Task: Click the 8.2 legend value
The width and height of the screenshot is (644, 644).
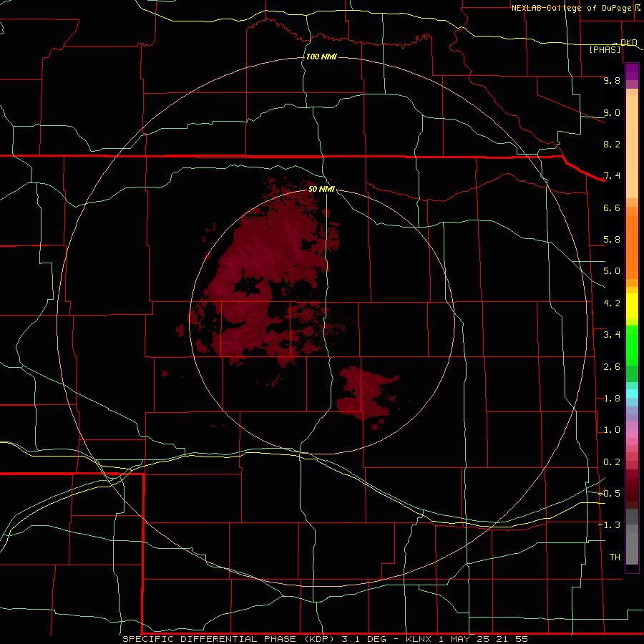Action: pyautogui.click(x=612, y=144)
